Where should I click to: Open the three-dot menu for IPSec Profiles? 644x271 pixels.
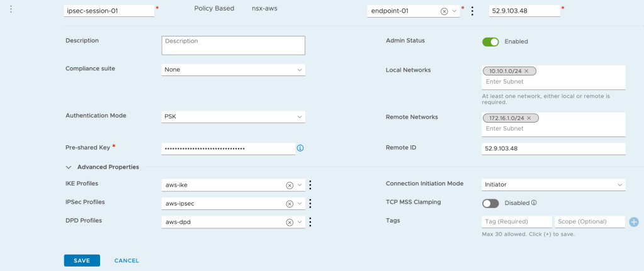coord(310,204)
